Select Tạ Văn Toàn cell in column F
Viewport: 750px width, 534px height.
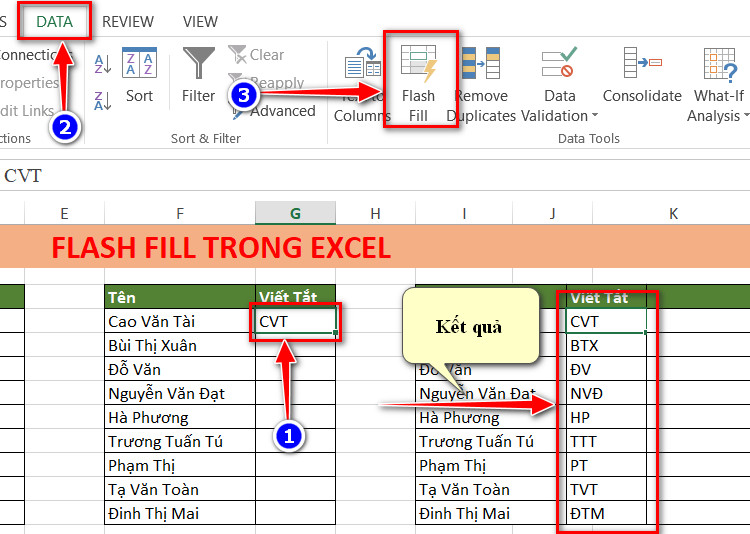[x=180, y=489]
